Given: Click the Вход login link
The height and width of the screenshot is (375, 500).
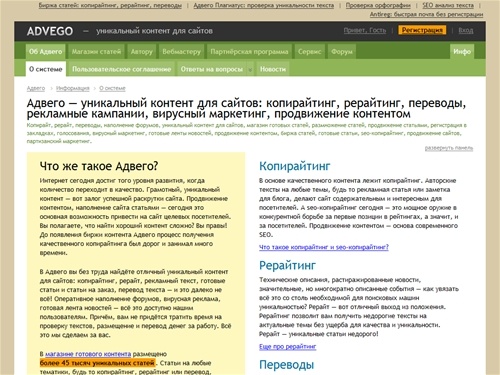Looking at the screenshot, I should 466,30.
